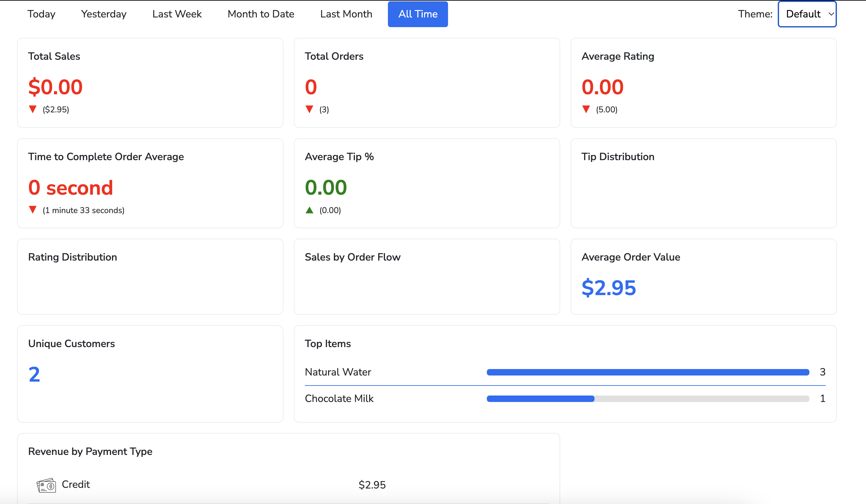
Task: Switch to the Yesterday tab
Action: pos(104,14)
